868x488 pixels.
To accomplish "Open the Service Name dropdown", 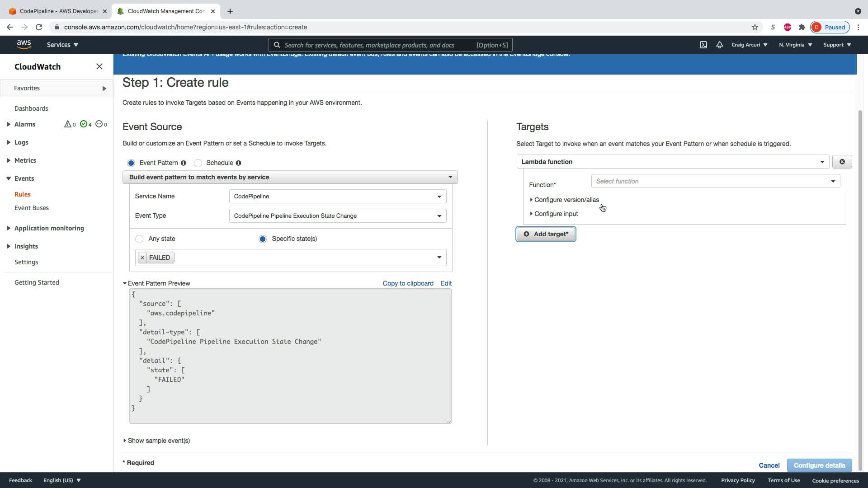I will click(338, 197).
